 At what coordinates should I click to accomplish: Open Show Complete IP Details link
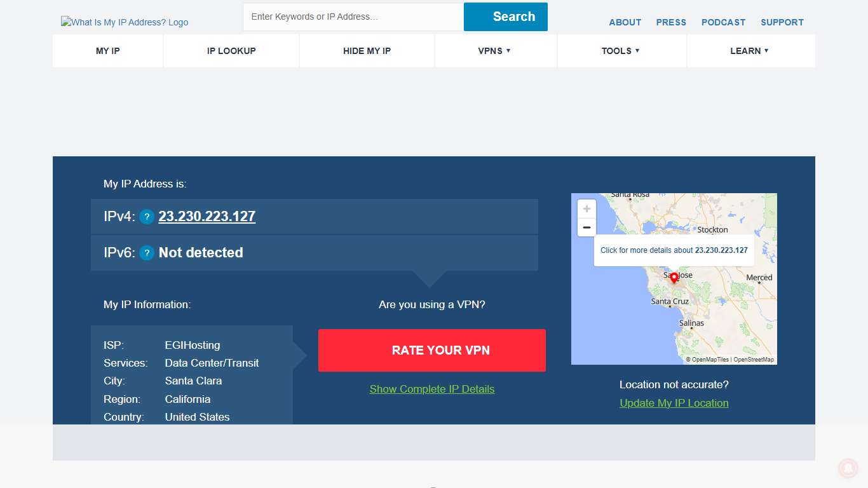pos(432,389)
